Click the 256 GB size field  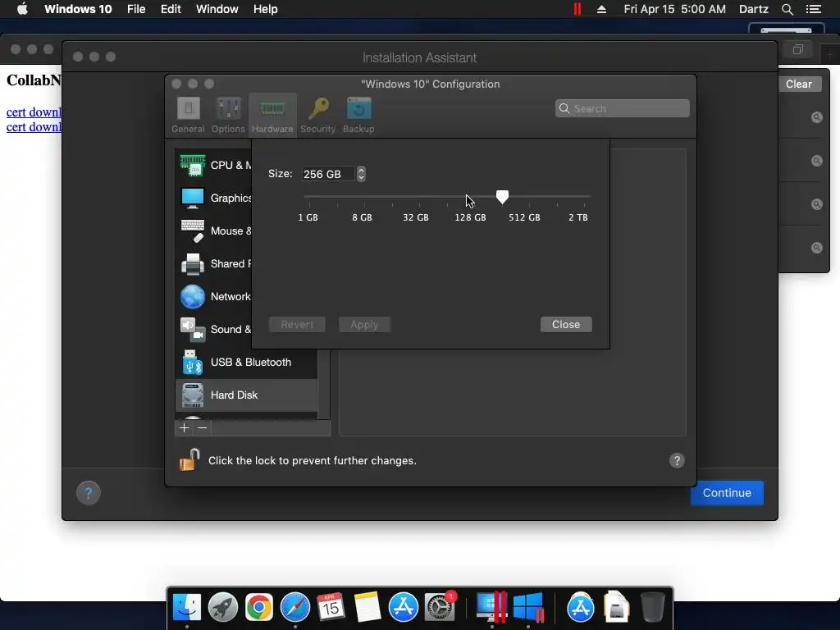(328, 174)
